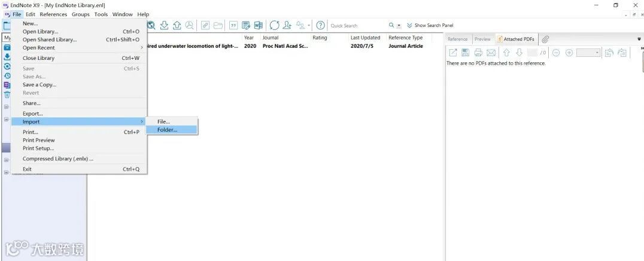Click the rotate counterclockwise PDF icon
644x261 pixels.
(609, 53)
